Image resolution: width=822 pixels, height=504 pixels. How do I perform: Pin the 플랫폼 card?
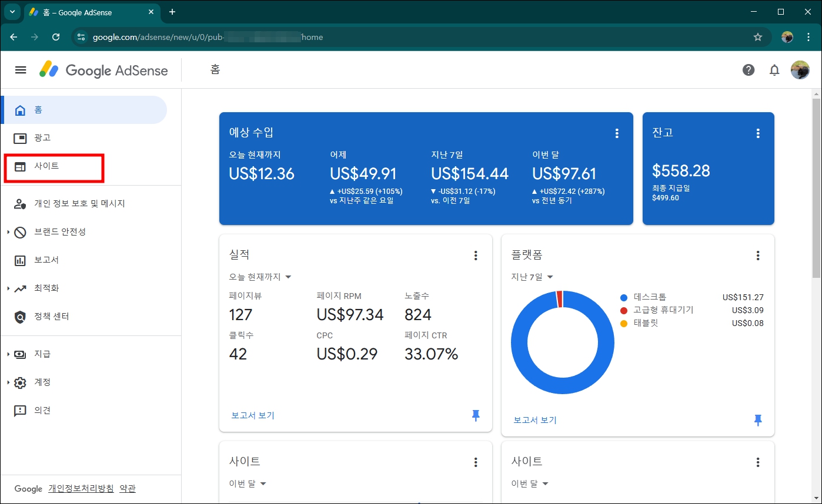point(758,420)
